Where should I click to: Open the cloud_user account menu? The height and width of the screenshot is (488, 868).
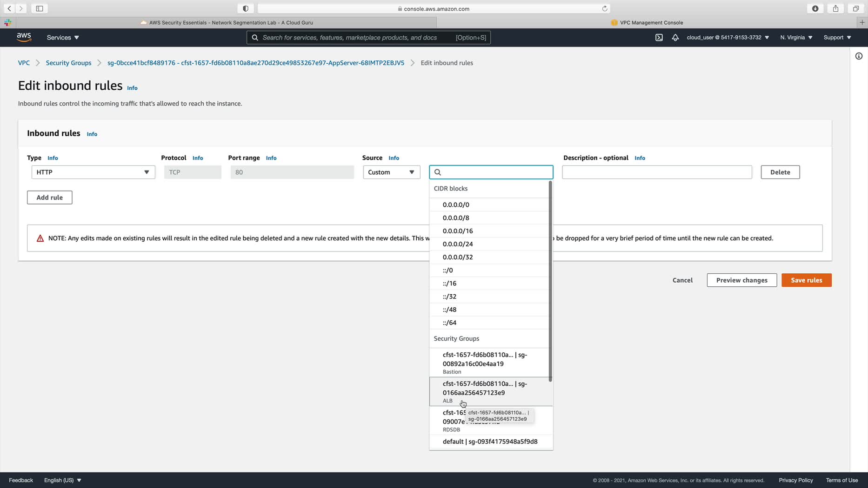[x=728, y=38]
